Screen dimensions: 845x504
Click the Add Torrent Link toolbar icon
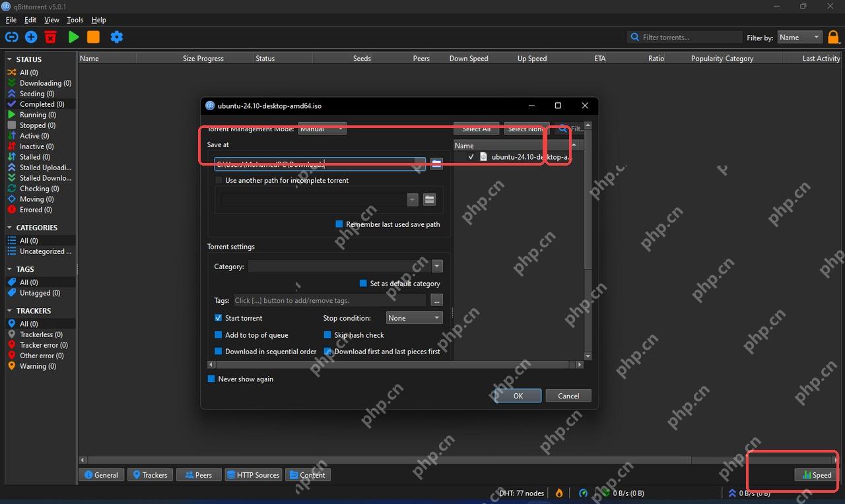point(11,38)
